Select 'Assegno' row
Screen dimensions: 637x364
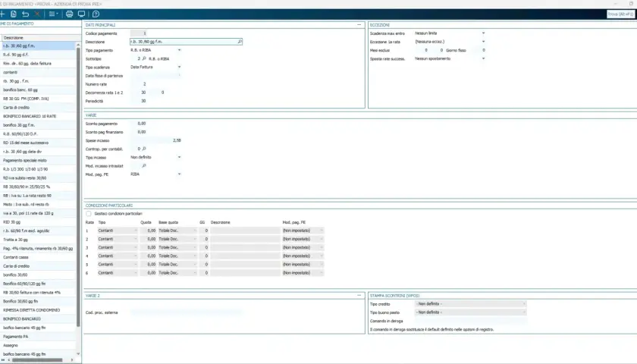(39, 345)
